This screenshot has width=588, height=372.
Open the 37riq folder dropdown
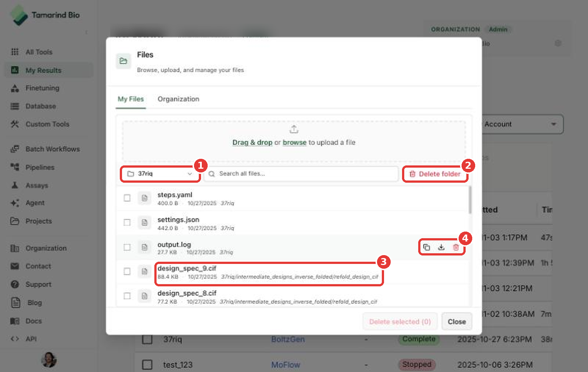pyautogui.click(x=160, y=174)
